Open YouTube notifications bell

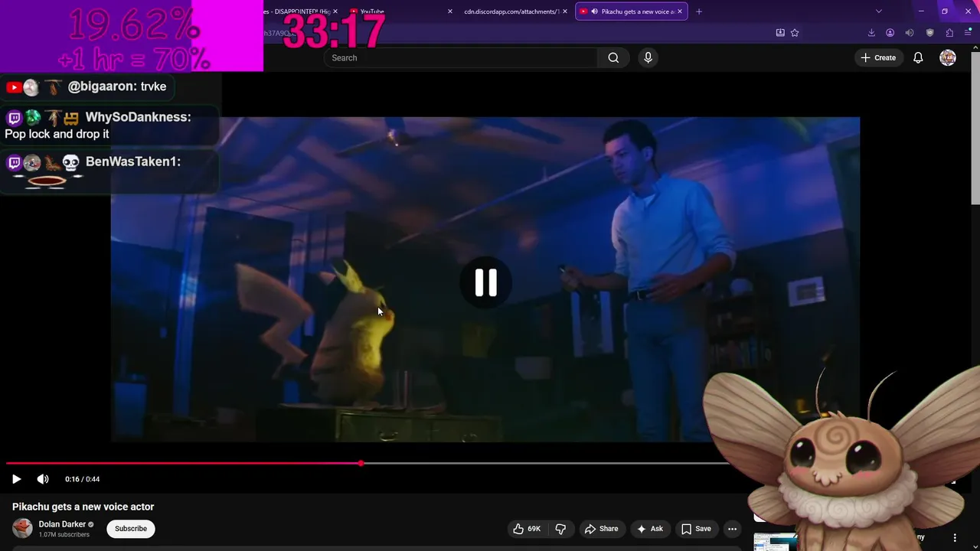coord(918,57)
